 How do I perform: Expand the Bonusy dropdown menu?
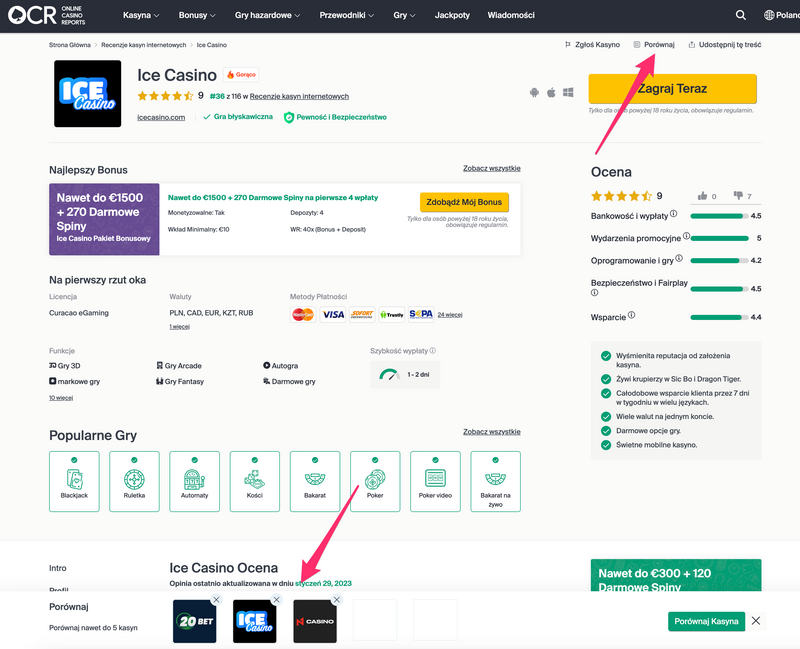click(x=197, y=15)
